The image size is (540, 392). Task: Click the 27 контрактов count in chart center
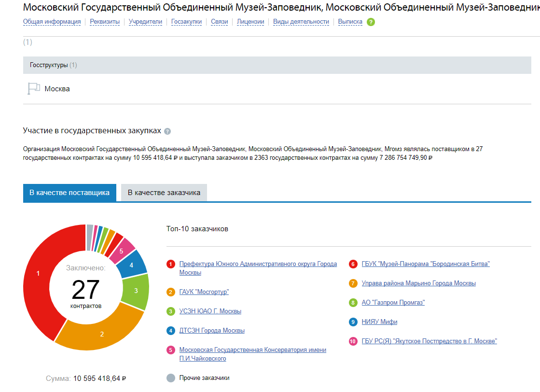click(86, 293)
